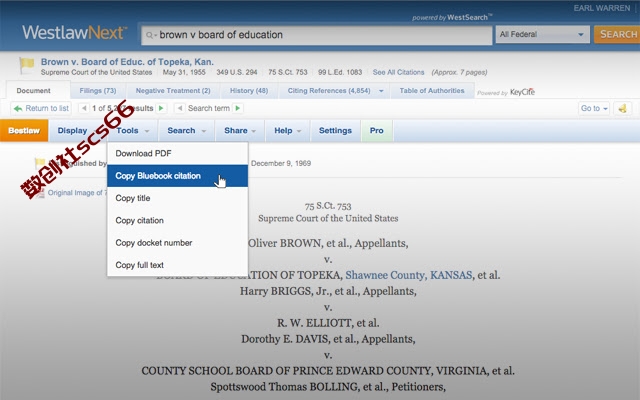Open the History (48) tab
The image size is (640, 400).
[249, 91]
